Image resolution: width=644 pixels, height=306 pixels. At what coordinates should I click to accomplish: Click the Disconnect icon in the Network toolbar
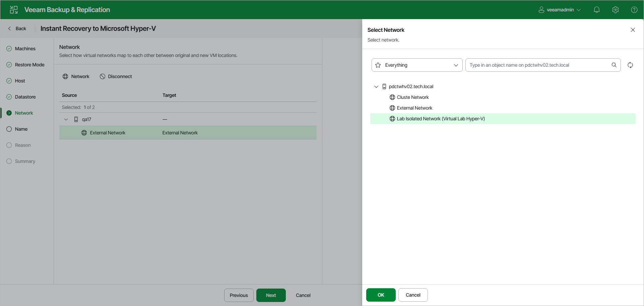tap(103, 76)
